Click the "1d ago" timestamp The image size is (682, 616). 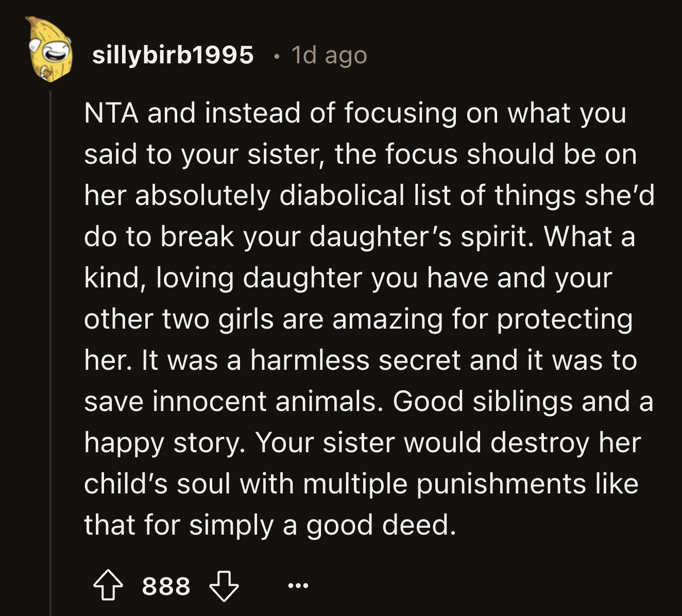[x=329, y=55]
